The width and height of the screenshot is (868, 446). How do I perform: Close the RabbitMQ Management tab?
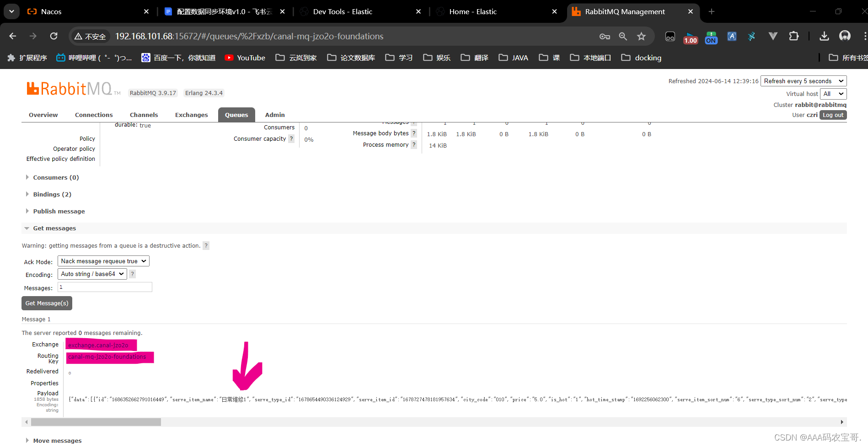(x=691, y=11)
